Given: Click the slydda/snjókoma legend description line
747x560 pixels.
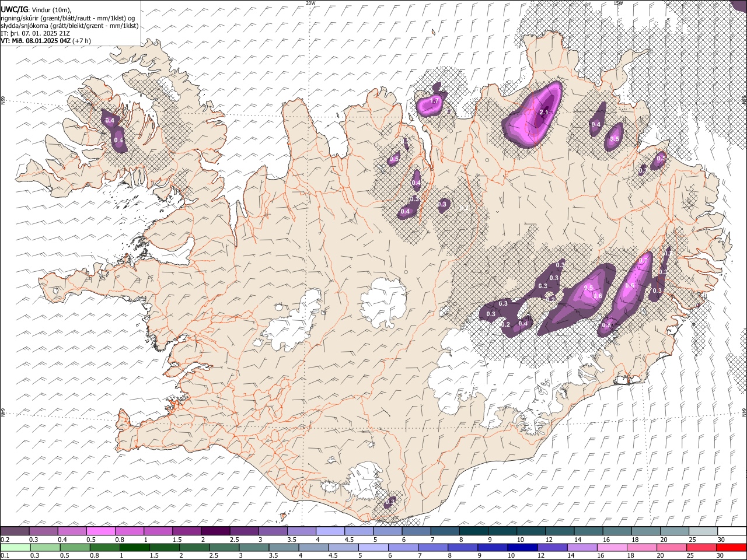Looking at the screenshot, I should click(69, 26).
